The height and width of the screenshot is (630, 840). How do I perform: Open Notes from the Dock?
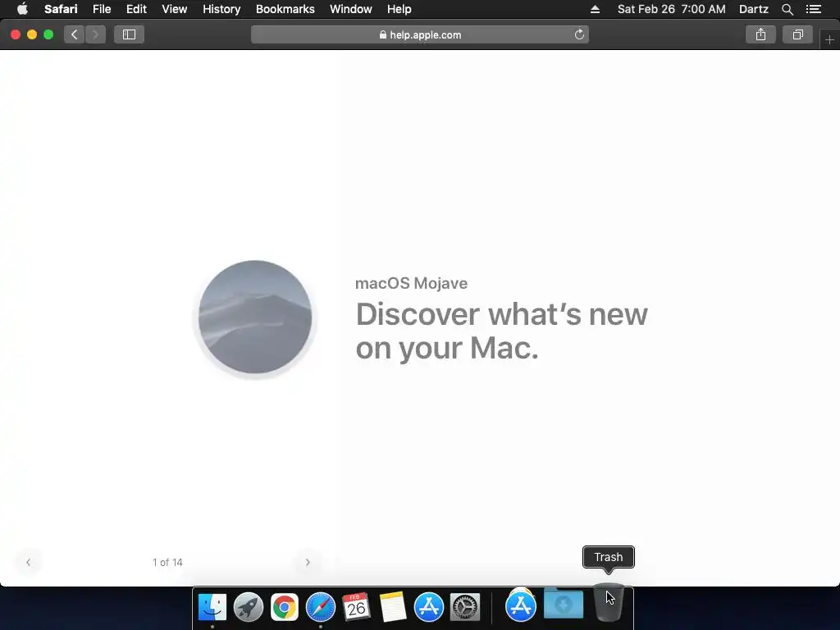(393, 607)
